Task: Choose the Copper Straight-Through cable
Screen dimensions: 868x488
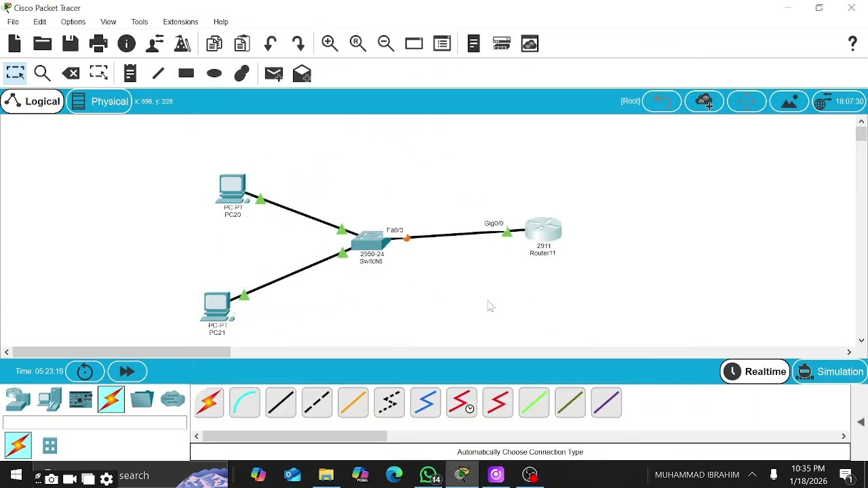Action: click(x=281, y=403)
